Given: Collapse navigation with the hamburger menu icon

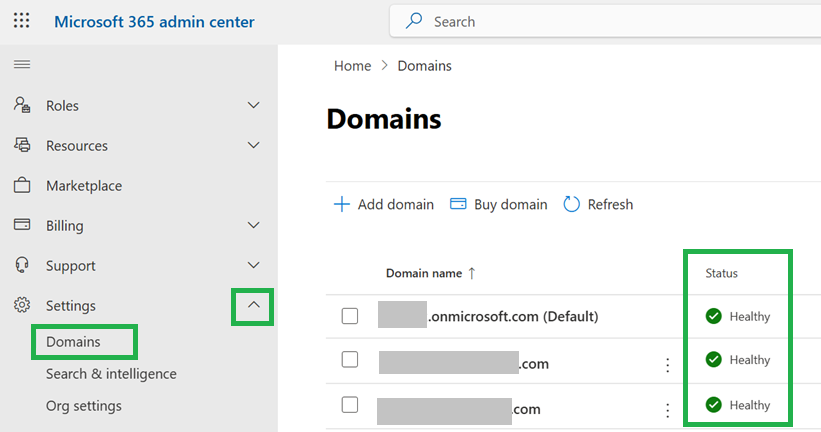Looking at the screenshot, I should [22, 64].
